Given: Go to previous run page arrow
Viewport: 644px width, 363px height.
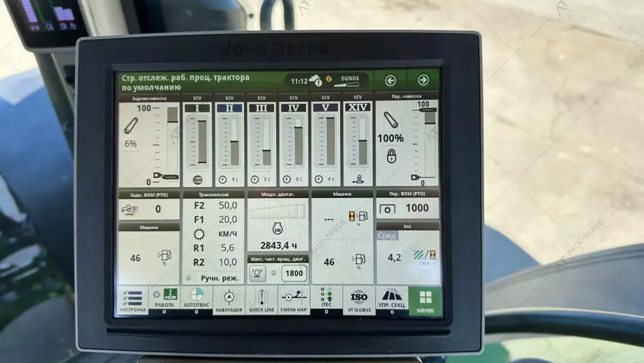Looking at the screenshot, I should [391, 81].
